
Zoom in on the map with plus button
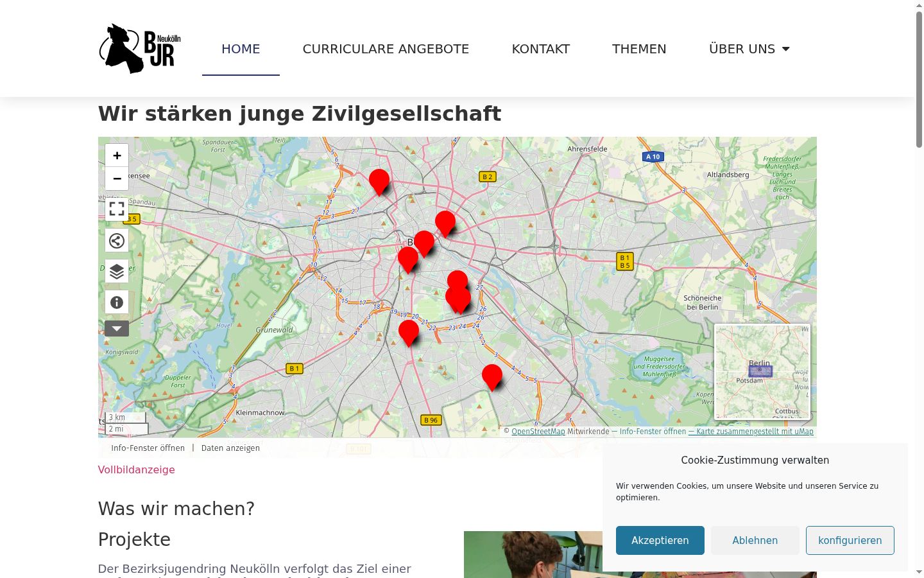pos(117,155)
